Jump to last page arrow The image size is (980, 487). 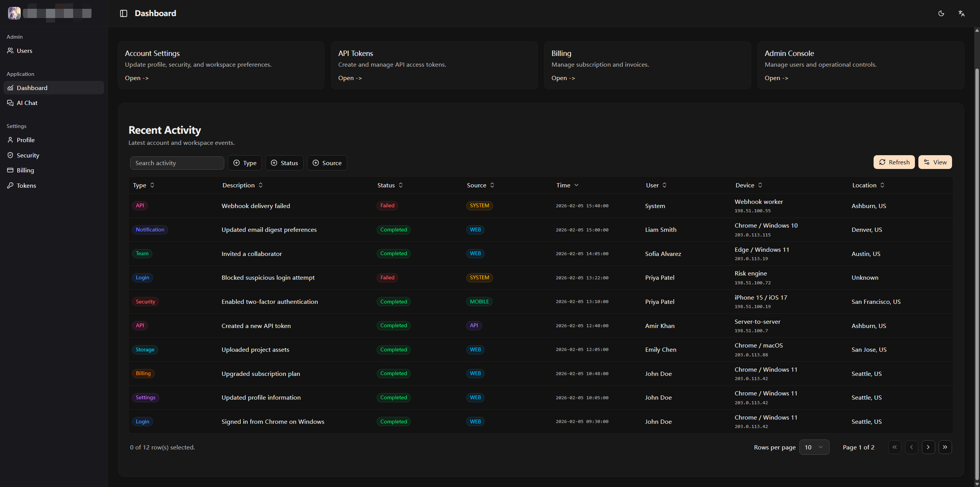tap(945, 447)
